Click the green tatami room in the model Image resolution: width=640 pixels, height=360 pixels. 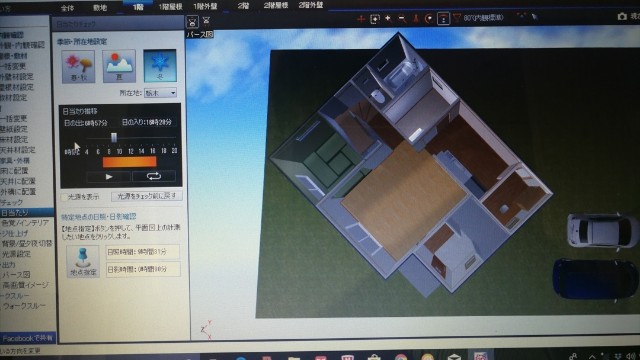(x=330, y=160)
